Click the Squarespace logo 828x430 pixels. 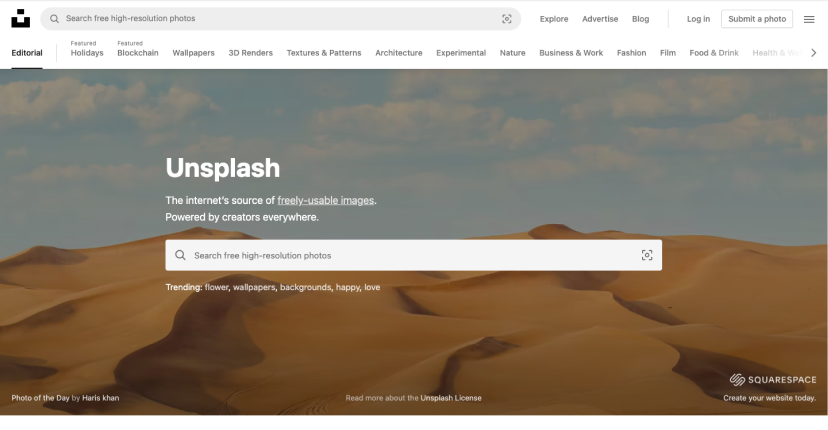coord(773,379)
